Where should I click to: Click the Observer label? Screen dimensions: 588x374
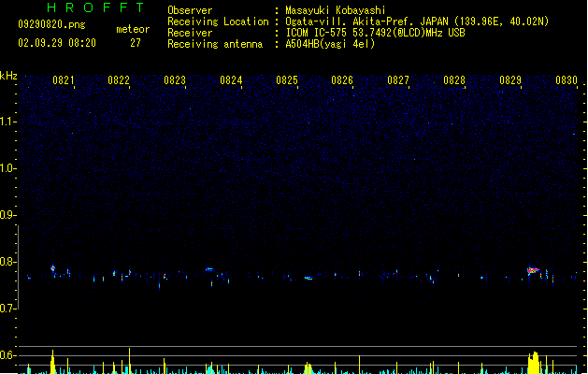[190, 10]
